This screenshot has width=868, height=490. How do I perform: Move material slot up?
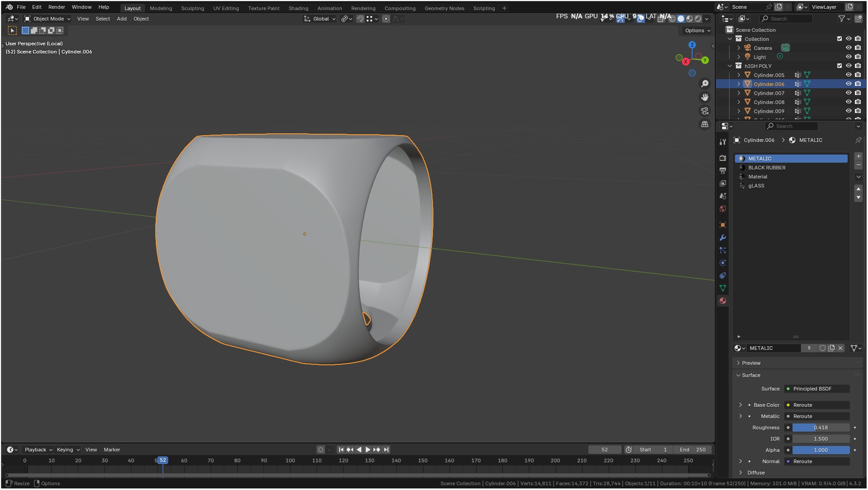click(858, 189)
